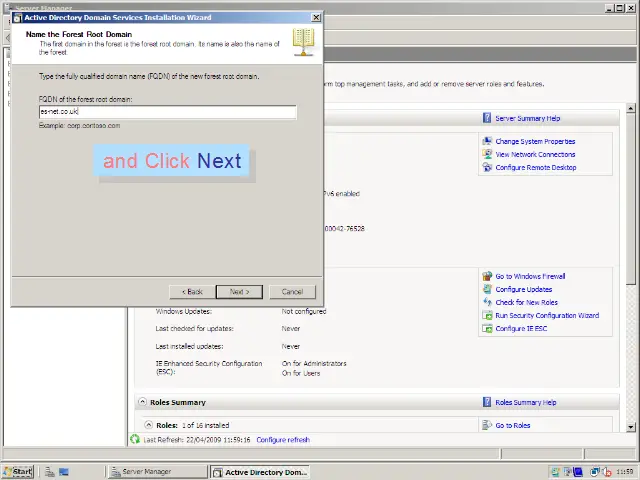Click the Configure IE ESC icon
The height and width of the screenshot is (480, 640).
click(x=487, y=328)
